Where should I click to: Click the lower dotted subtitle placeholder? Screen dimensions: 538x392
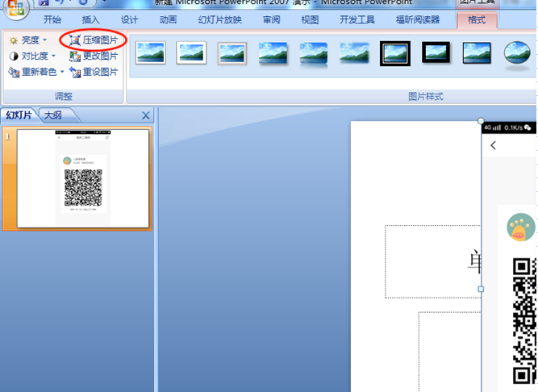[450, 352]
